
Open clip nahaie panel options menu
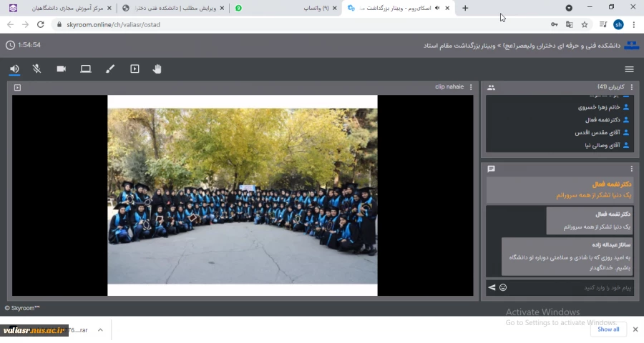tap(471, 87)
